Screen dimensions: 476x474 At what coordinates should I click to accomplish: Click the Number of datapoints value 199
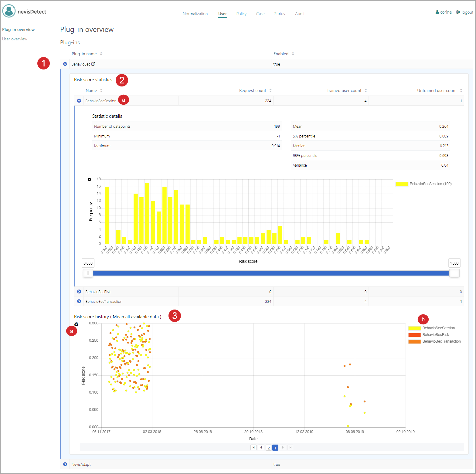click(x=277, y=126)
